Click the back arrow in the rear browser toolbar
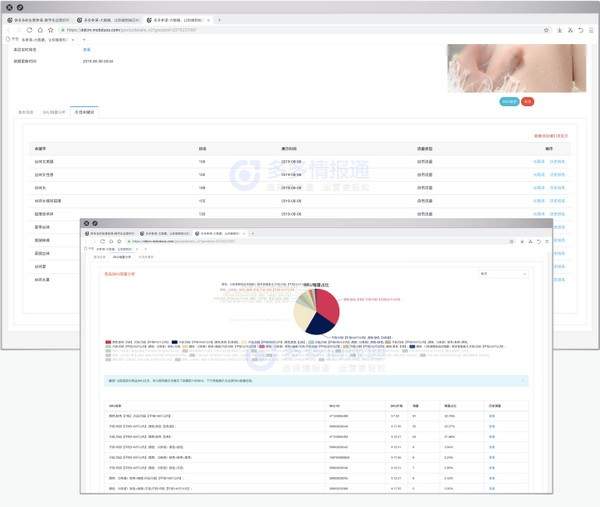Viewport: 600px width, 507px height. (x=9, y=30)
